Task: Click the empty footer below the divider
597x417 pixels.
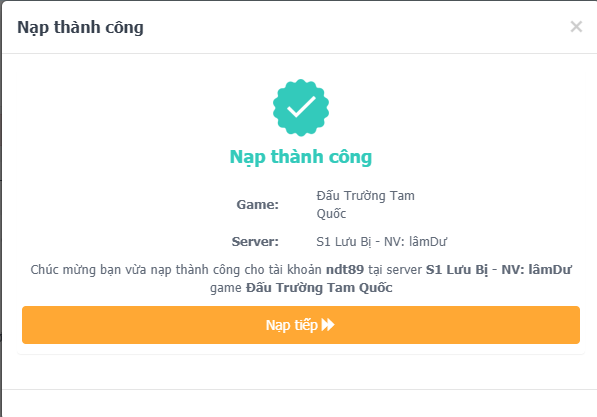Action: 299,403
